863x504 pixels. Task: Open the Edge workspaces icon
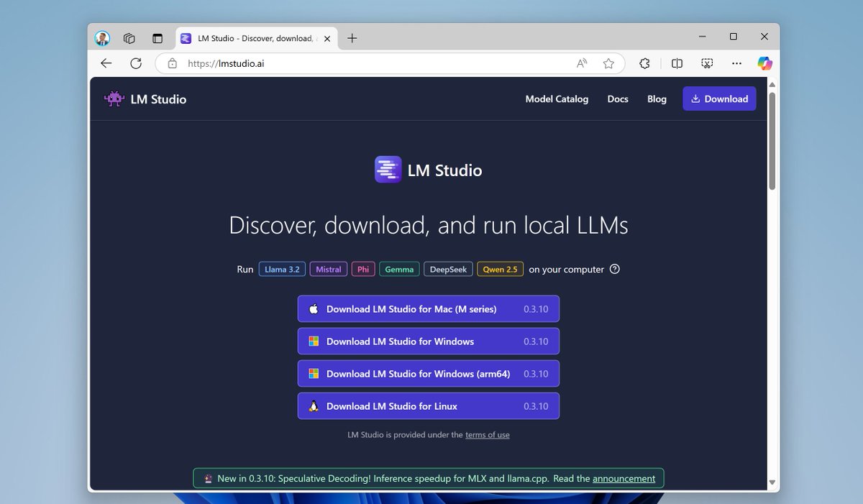(x=129, y=38)
